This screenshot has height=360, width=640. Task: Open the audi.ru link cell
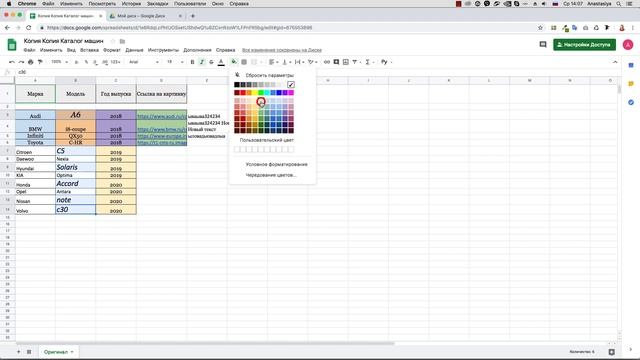click(x=162, y=116)
